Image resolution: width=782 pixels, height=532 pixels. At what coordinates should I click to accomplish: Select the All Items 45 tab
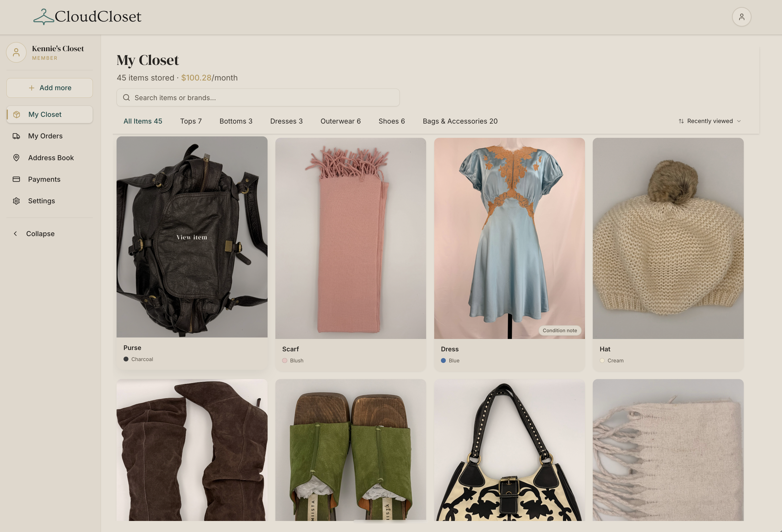[143, 121]
